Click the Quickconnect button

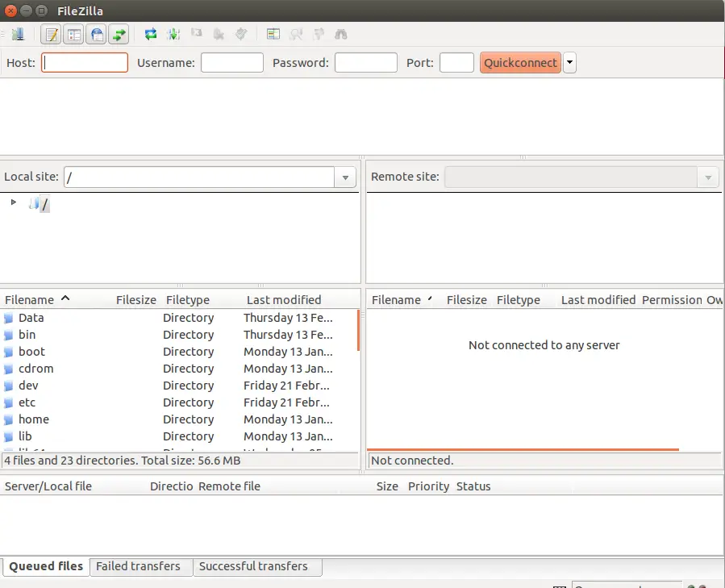pyautogui.click(x=521, y=62)
